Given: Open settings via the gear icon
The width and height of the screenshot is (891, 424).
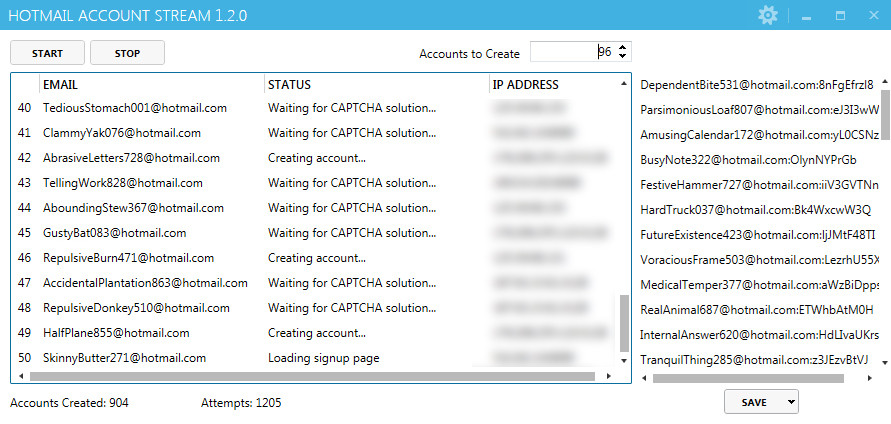Looking at the screenshot, I should tap(768, 15).
